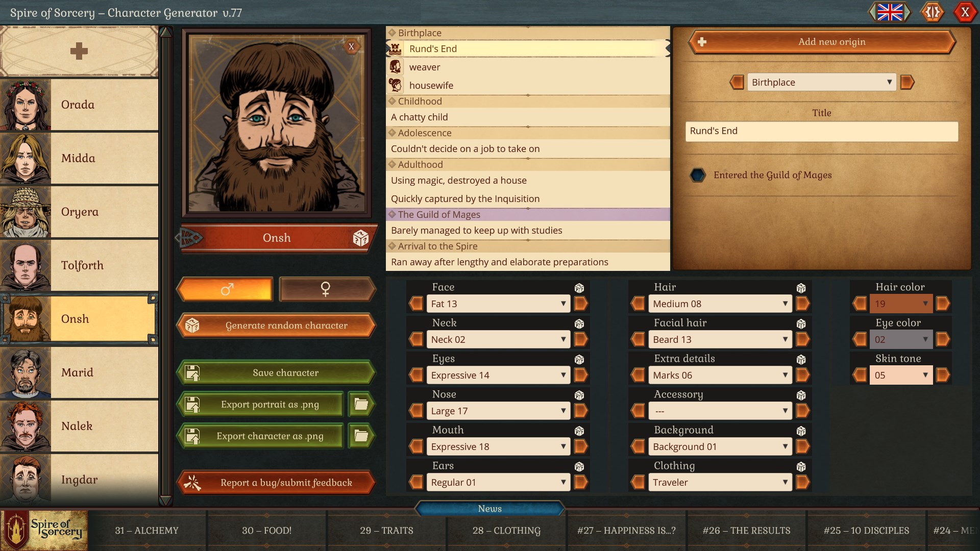Open the News panel
The width and height of the screenshot is (980, 551).
pyautogui.click(x=489, y=508)
